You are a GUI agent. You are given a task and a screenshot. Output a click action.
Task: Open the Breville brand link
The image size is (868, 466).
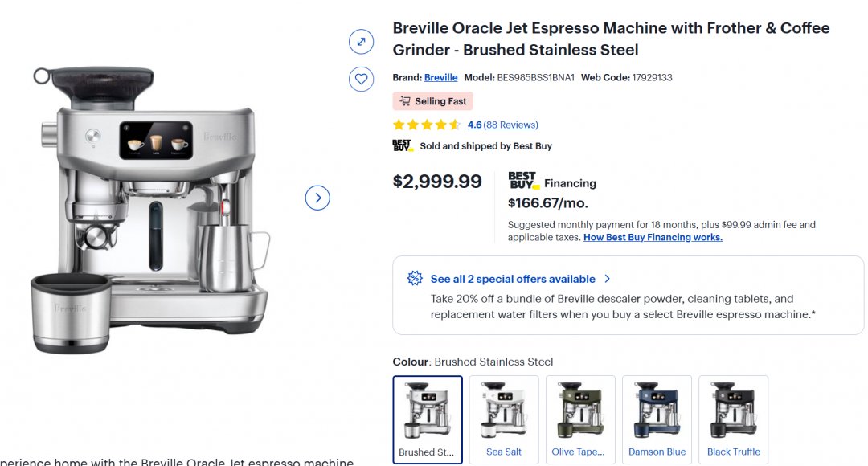click(440, 78)
